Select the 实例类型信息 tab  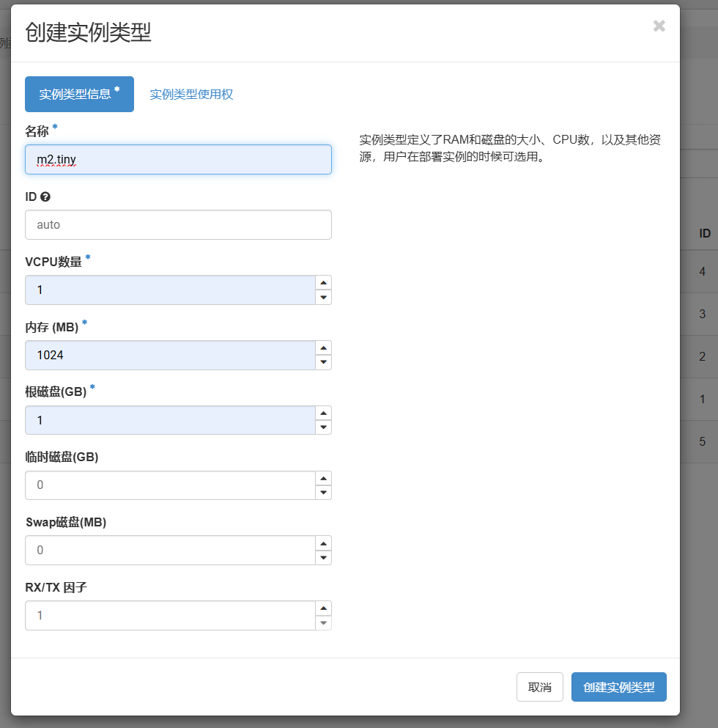point(79,95)
